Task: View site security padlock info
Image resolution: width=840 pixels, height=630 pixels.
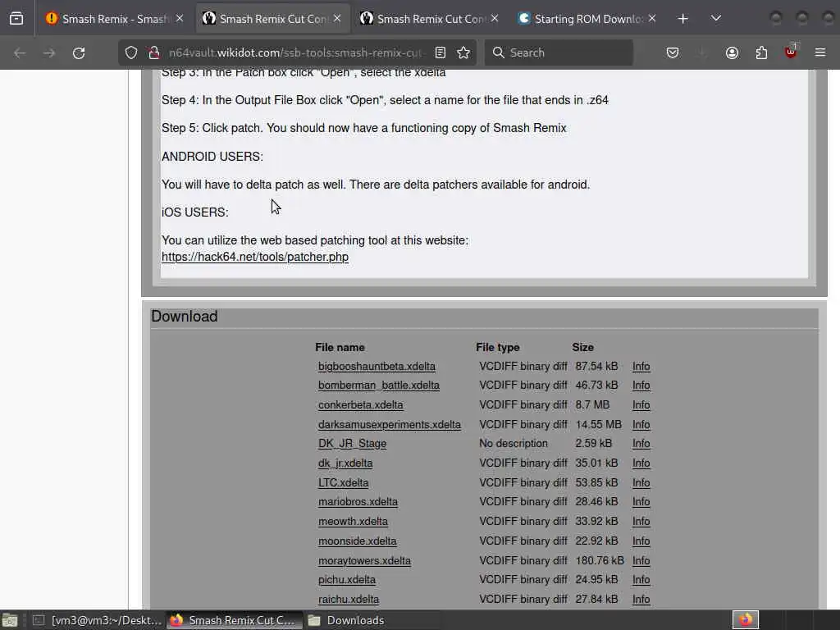Action: coord(153,52)
